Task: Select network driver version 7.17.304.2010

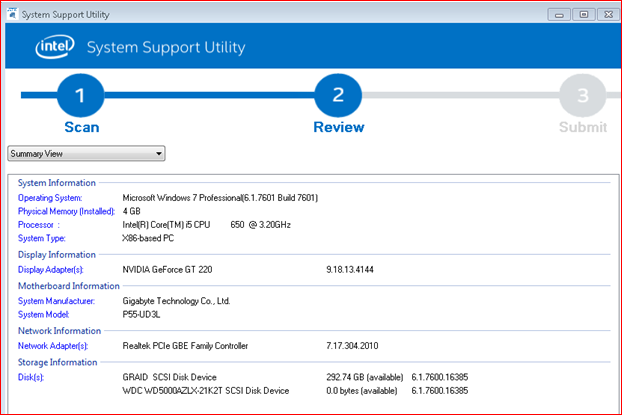Action: coord(352,346)
